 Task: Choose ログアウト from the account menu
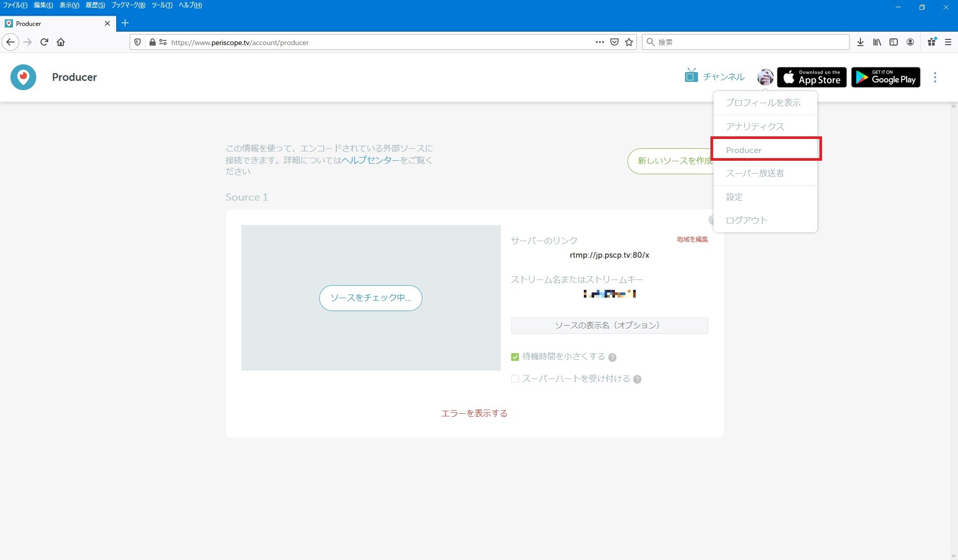tap(765, 220)
